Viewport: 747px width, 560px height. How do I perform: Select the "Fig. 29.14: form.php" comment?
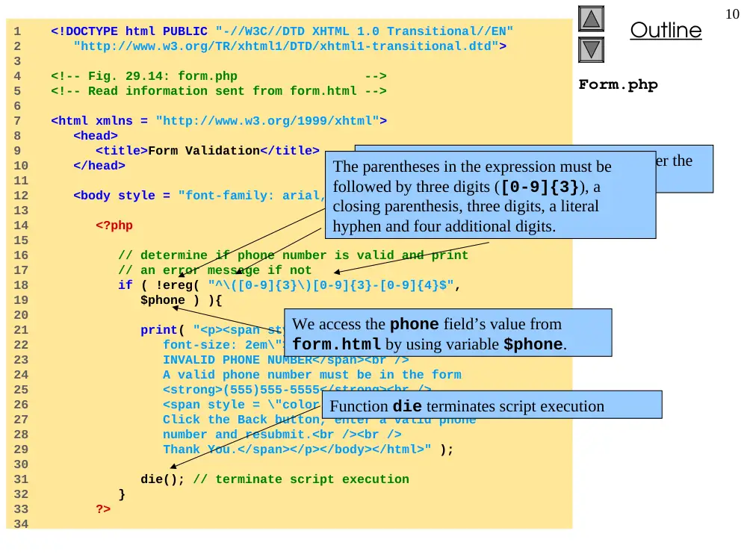click(x=219, y=76)
